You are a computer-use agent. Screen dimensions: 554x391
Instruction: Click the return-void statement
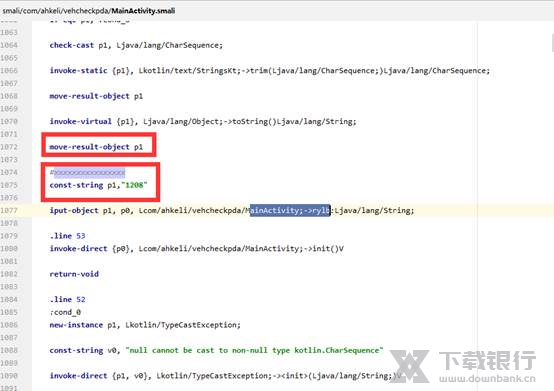74,274
